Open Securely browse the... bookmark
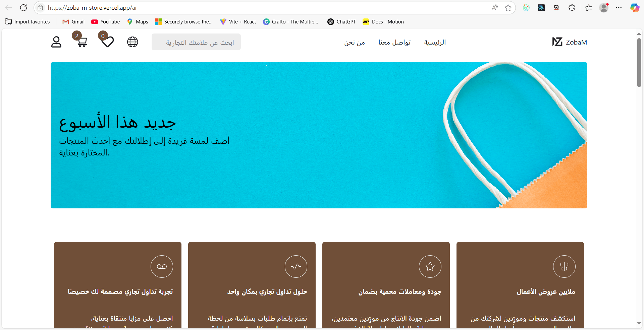 click(184, 22)
